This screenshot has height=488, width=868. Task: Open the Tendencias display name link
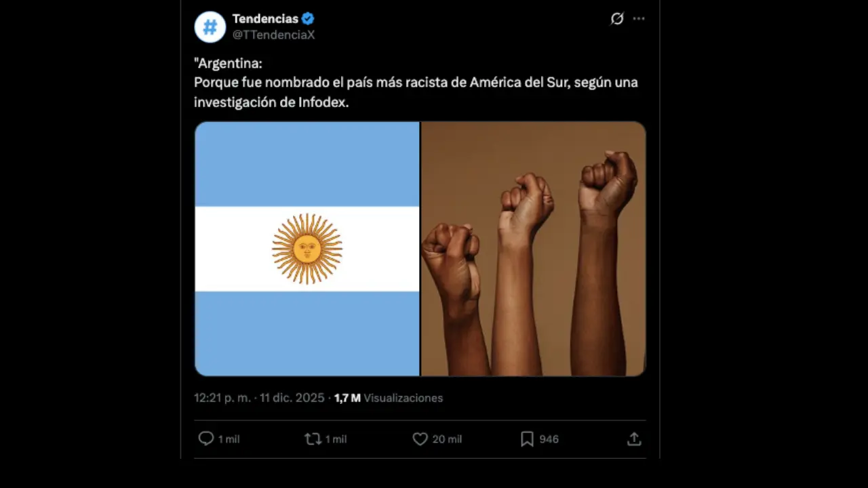click(x=265, y=19)
